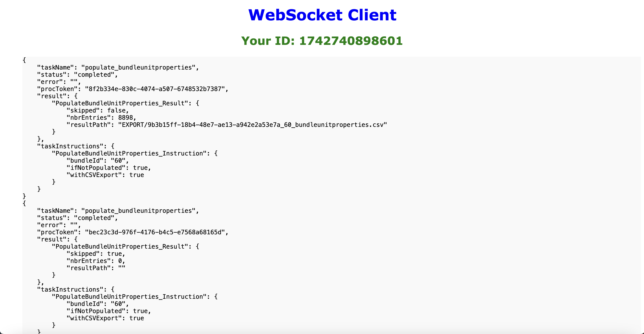Click the Your ID 1742740898601 text
The height and width of the screenshot is (334, 644).
coord(322,41)
